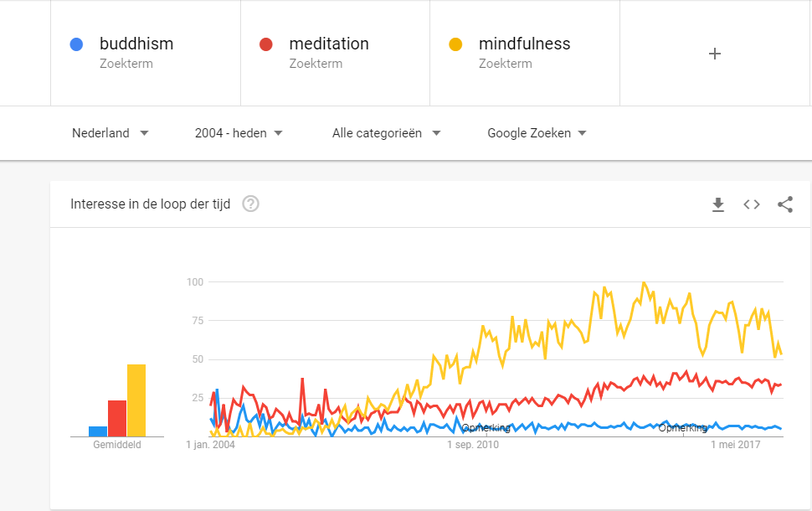Click the blue buddhism color dot

tap(77, 44)
